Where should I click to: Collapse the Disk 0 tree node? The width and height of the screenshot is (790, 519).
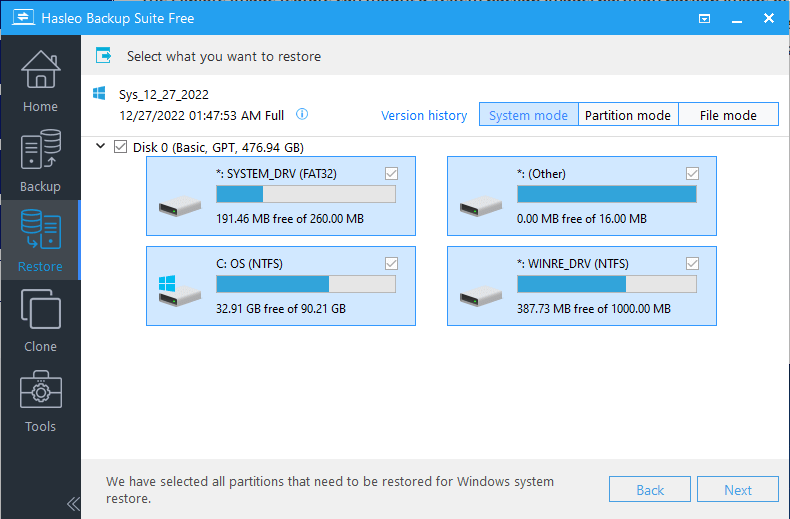[x=101, y=147]
